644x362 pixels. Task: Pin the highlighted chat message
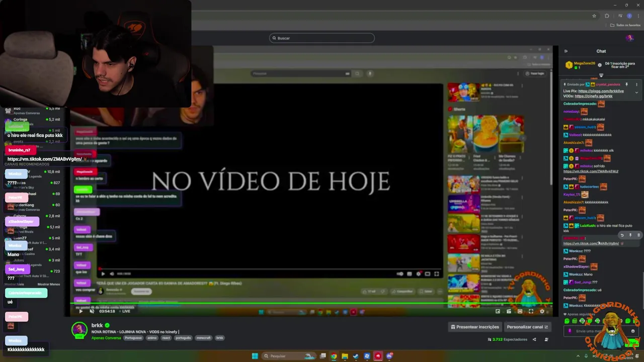(x=630, y=235)
